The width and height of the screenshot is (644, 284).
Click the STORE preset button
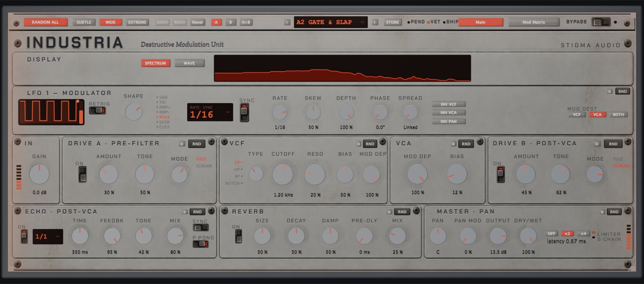[x=392, y=22]
